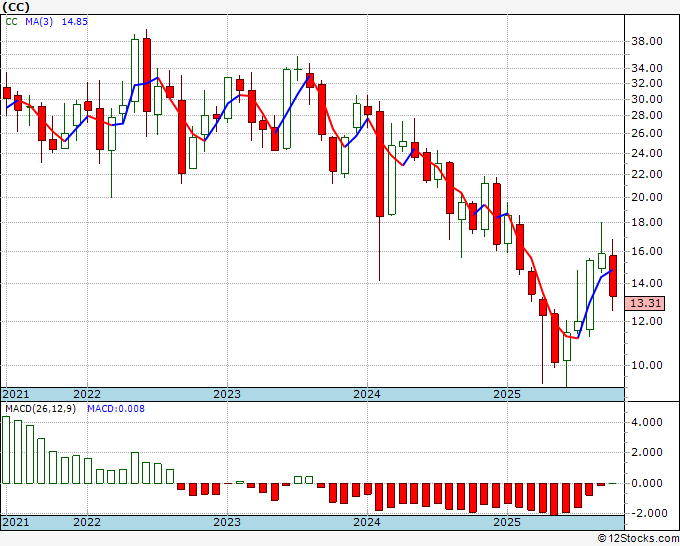Click the last red candlestick near 13.31
Viewport: 680px width, 546px height.
coord(613,276)
